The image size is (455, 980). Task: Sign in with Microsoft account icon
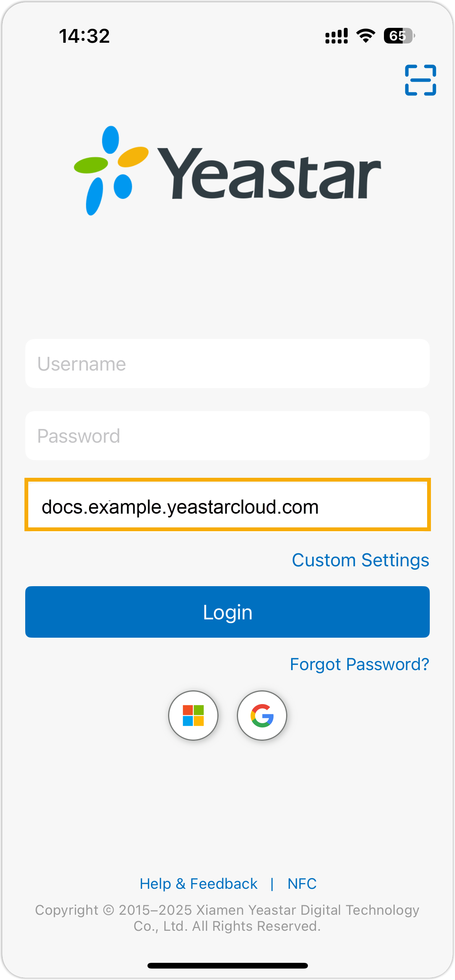point(193,715)
